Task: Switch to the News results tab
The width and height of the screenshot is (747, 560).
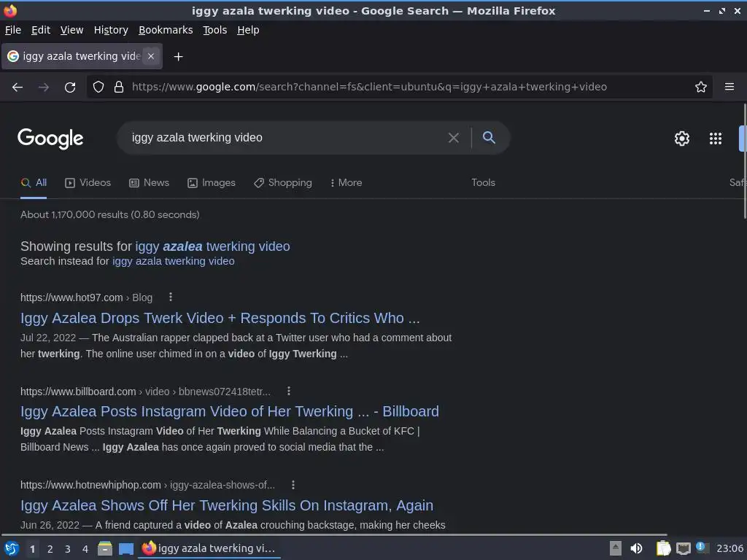Action: (x=149, y=183)
